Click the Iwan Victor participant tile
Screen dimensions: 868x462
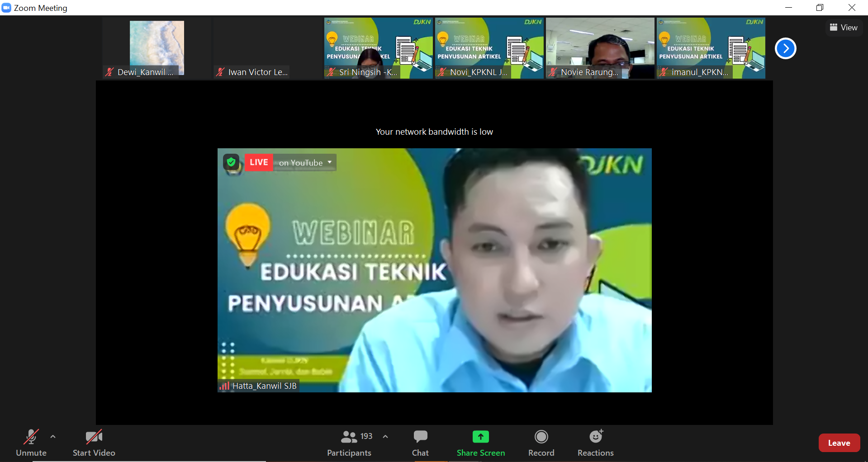click(267, 48)
